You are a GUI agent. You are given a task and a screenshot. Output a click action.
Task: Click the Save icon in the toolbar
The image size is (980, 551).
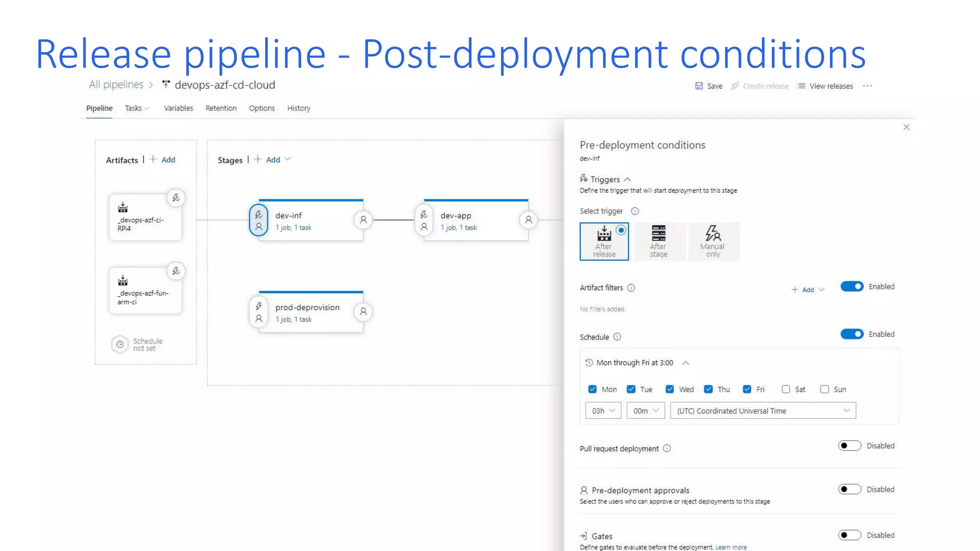[699, 86]
